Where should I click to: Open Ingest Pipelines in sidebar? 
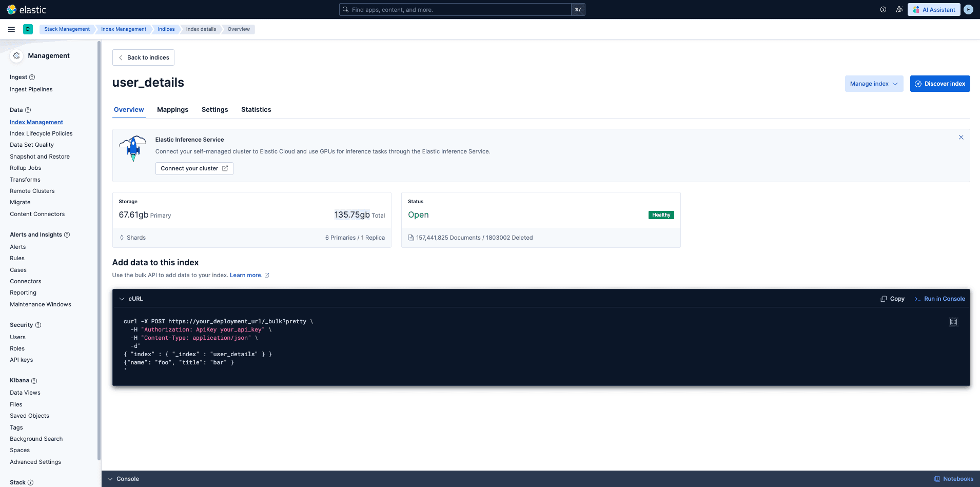(x=31, y=90)
